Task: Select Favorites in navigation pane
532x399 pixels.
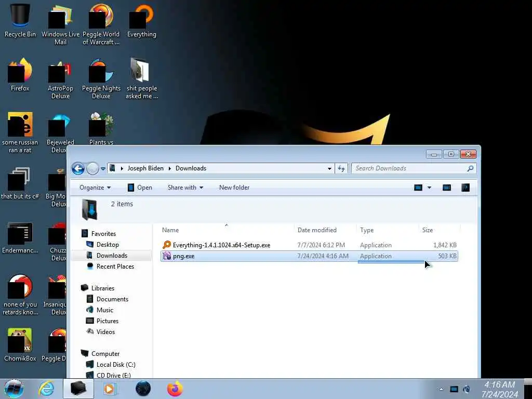Action: (x=103, y=234)
